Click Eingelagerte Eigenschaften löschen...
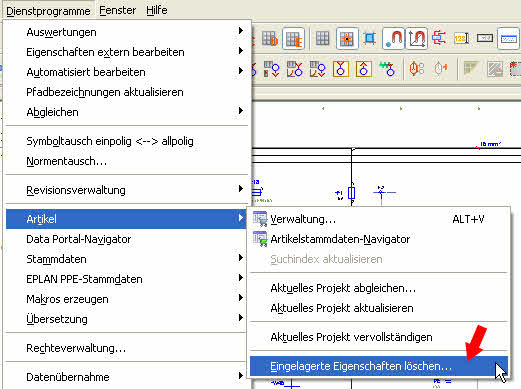Screen dimensions: 521x389 (379, 366)
